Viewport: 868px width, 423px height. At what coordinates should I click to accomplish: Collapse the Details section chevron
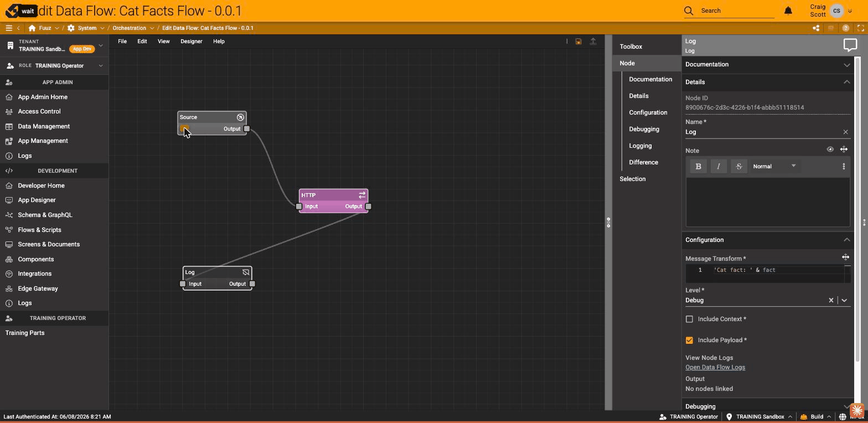pyautogui.click(x=846, y=82)
